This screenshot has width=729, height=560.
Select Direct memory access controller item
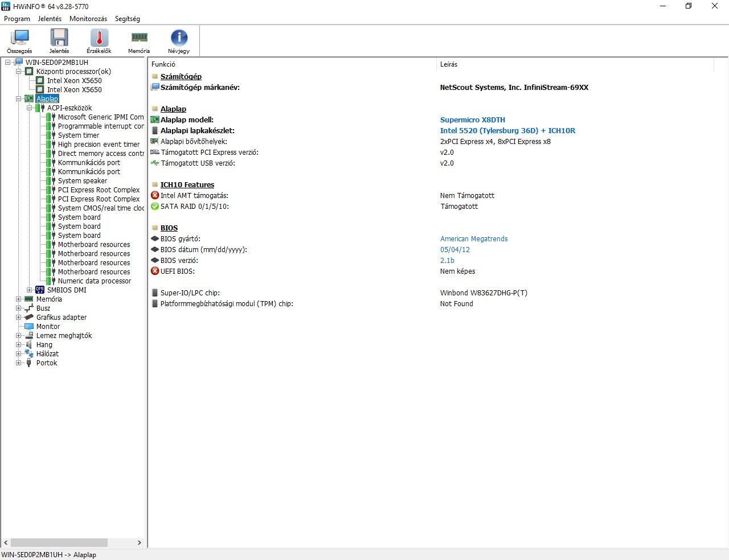pos(101,154)
